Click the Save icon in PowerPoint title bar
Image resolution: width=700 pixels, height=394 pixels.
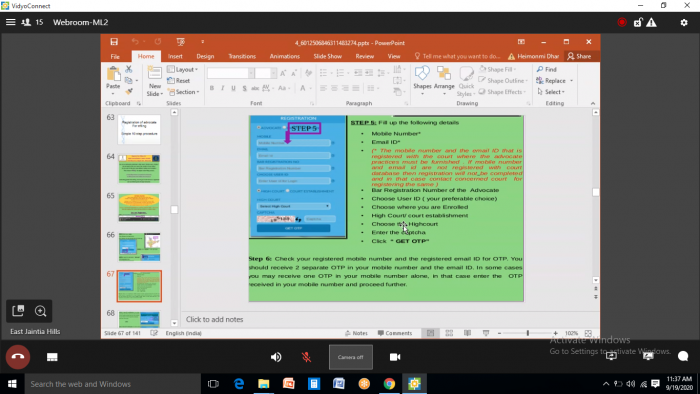pyautogui.click(x=114, y=42)
